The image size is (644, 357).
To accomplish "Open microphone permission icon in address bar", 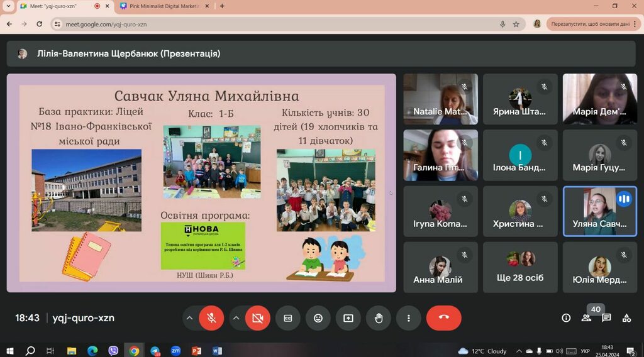I will click(502, 25).
